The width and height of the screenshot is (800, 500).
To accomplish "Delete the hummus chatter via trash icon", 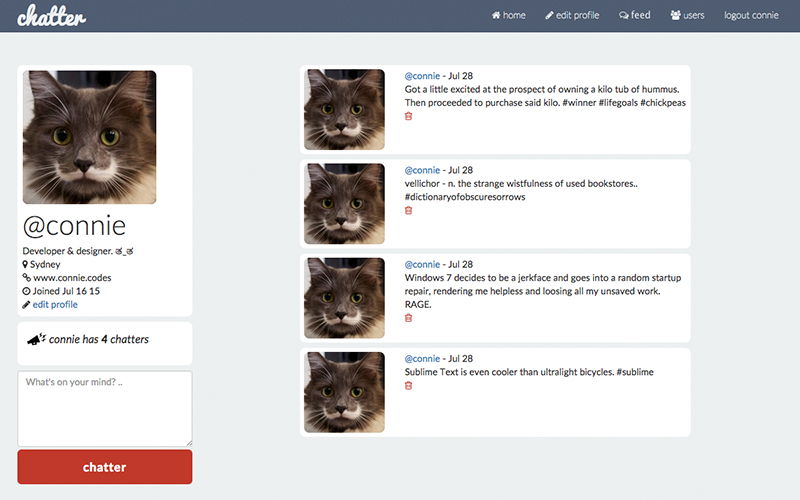I will 408,116.
